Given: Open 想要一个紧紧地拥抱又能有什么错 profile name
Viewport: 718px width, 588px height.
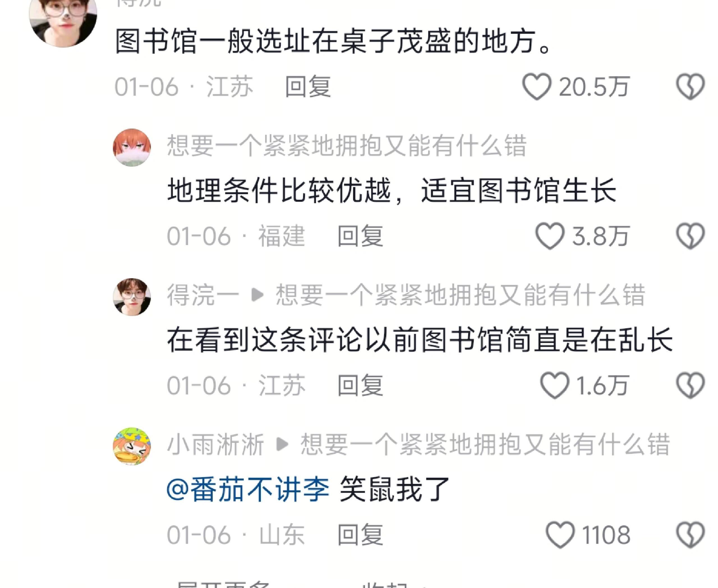Looking at the screenshot, I should pos(347,146).
